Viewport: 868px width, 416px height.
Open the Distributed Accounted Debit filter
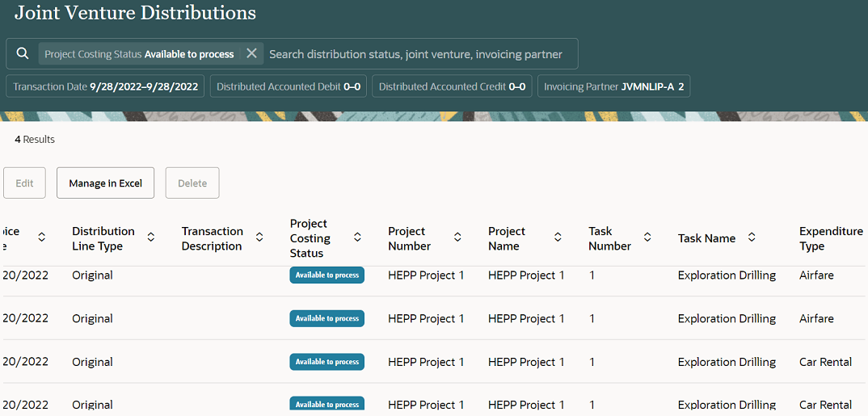[289, 86]
